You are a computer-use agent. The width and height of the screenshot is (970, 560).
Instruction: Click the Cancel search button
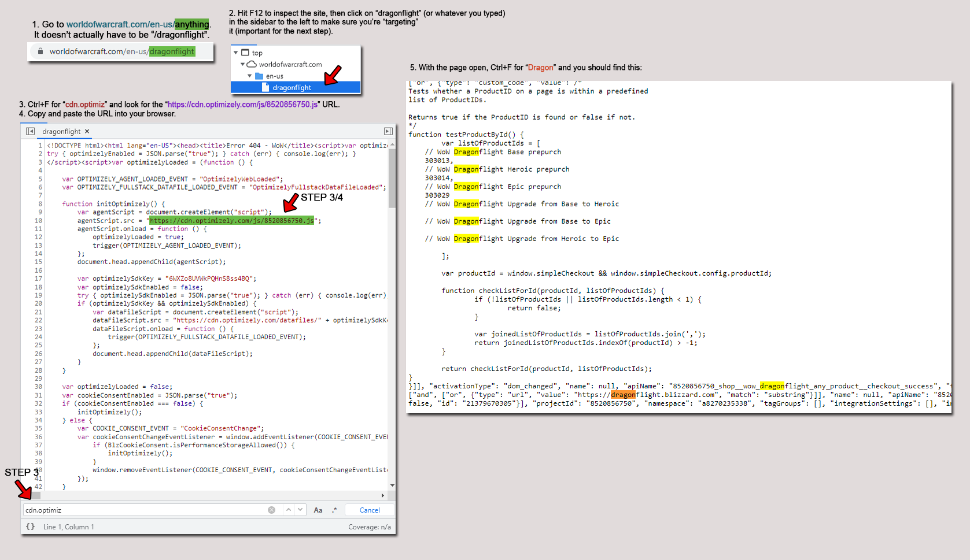370,510
